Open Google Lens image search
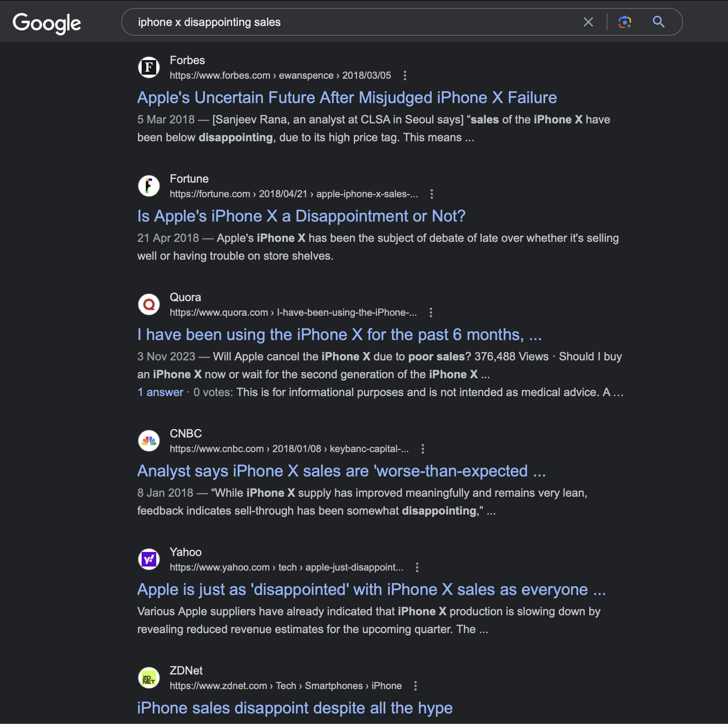 pos(625,22)
